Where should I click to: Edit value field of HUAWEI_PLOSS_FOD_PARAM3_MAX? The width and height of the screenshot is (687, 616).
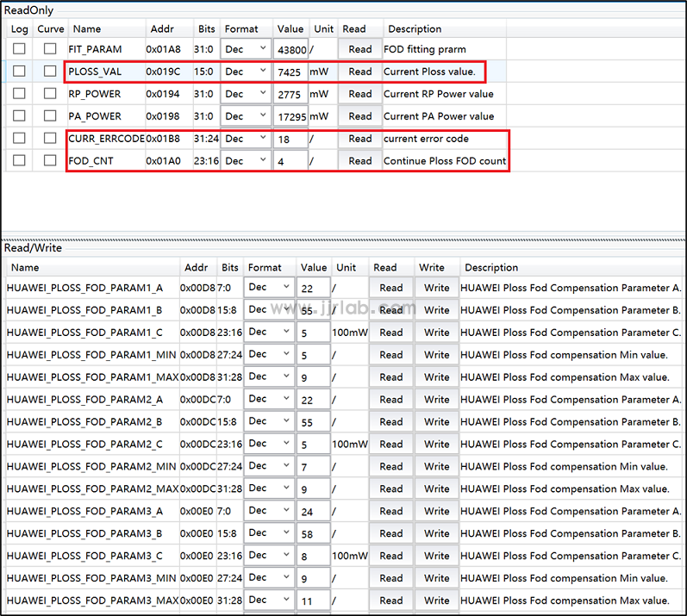click(x=313, y=600)
